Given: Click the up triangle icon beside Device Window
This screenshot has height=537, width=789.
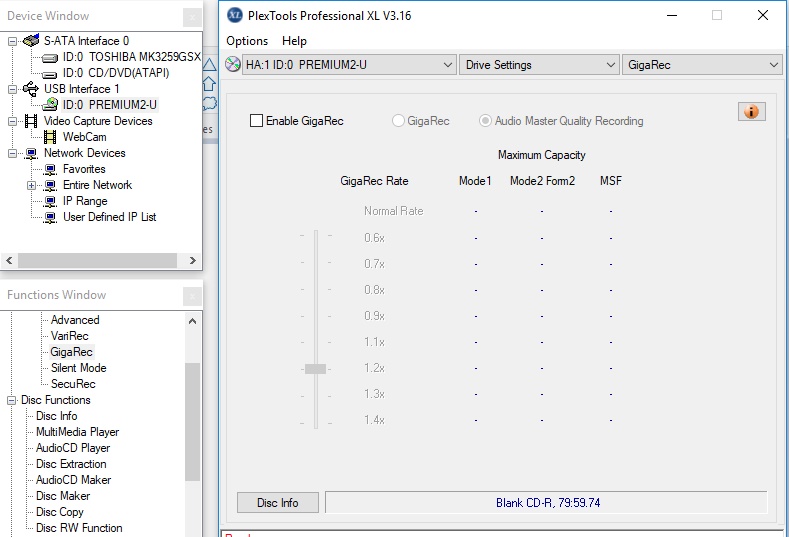Looking at the screenshot, I should [209, 64].
